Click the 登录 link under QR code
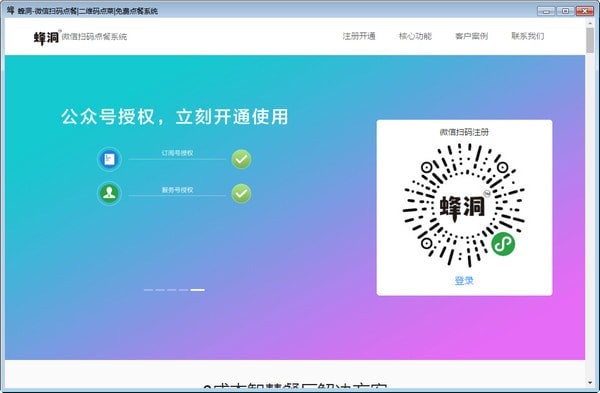 pyautogui.click(x=464, y=280)
